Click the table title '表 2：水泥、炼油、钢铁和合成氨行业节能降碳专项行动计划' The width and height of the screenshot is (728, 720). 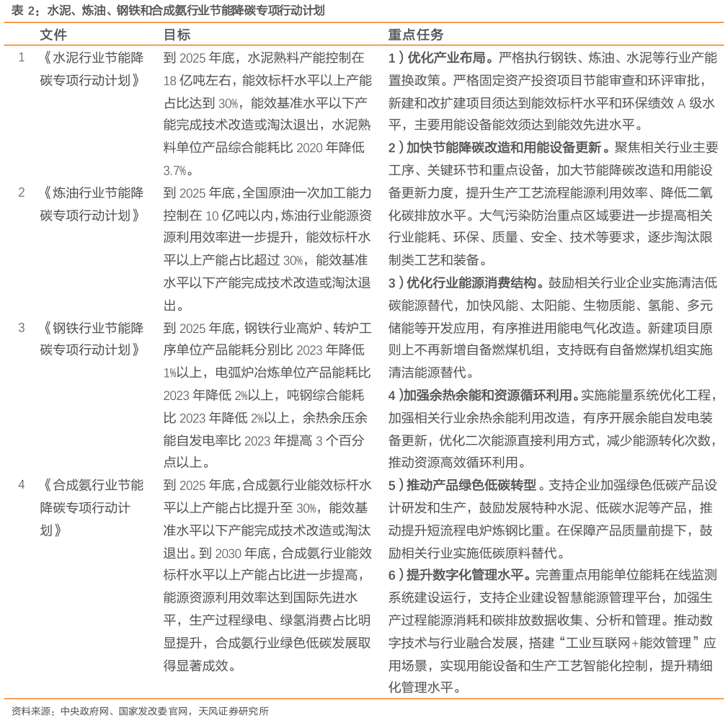pyautogui.click(x=168, y=10)
